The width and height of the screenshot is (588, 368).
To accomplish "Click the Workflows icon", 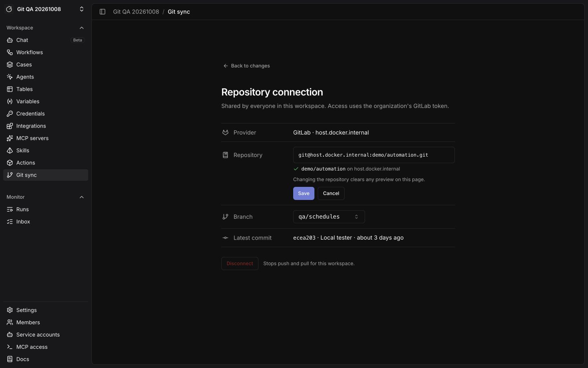I will 10,52.
